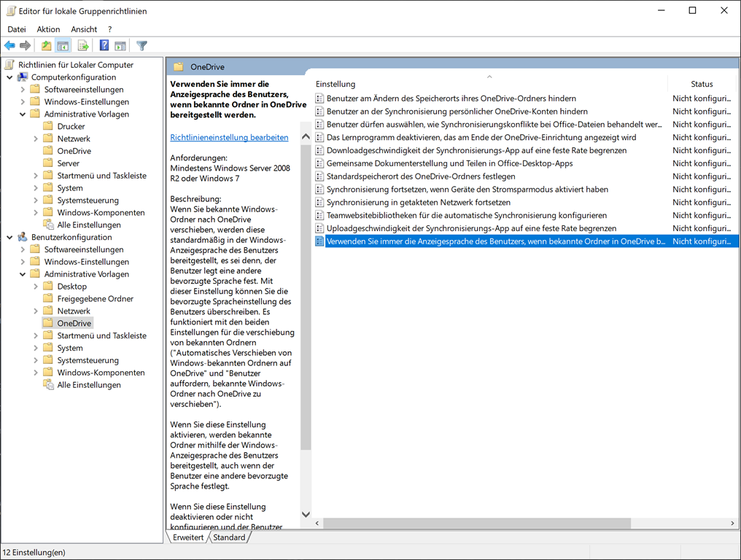Expand the Desktop node in the tree
Screen dimensions: 741x560
click(x=36, y=287)
